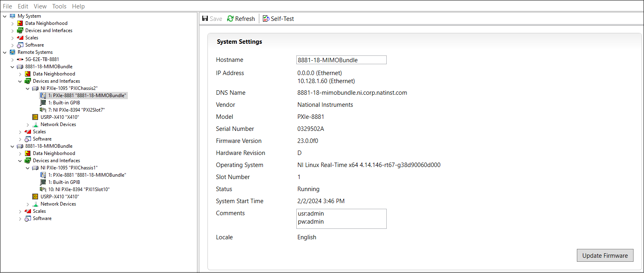The height and width of the screenshot is (273, 644).
Task: Click the PXI2Slot7 PXIe-8394 device icon
Action: coord(43,110)
